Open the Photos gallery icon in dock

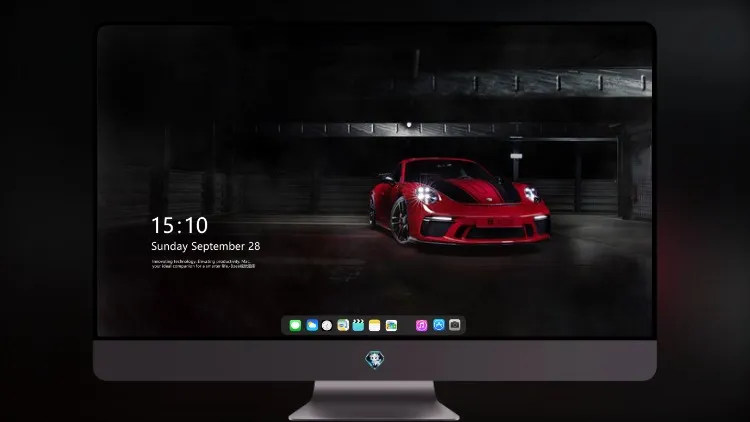click(x=391, y=325)
